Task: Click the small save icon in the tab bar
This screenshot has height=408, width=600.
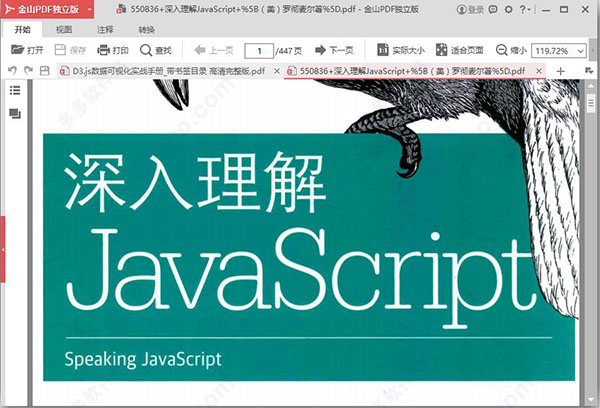Action: [44, 70]
